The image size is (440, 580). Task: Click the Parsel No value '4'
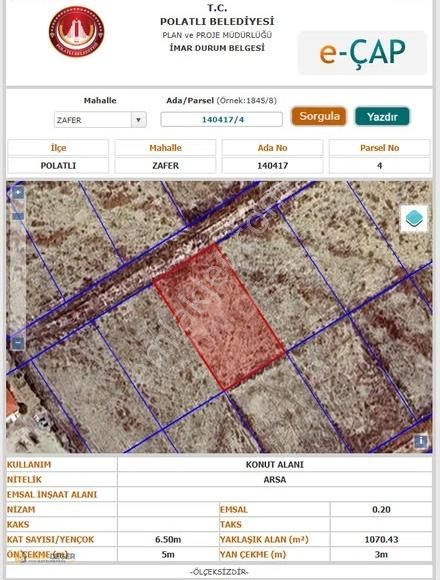coord(380,165)
